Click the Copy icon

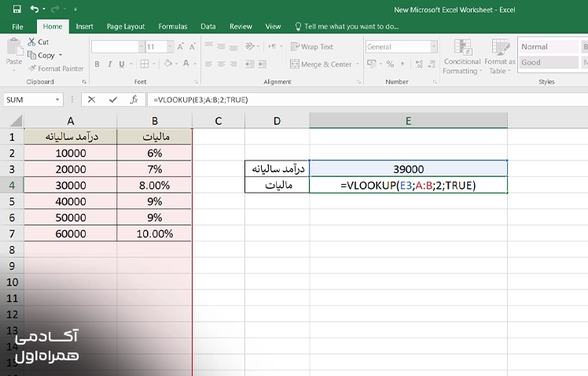pos(32,55)
